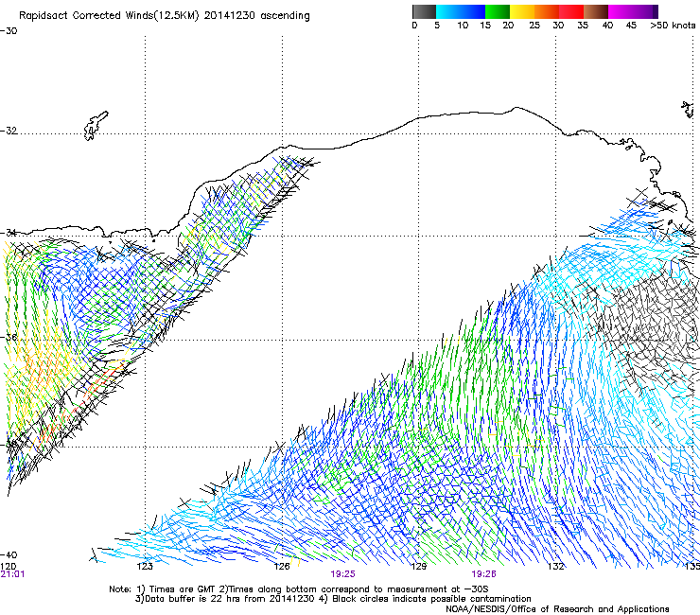700x615 pixels.
Task: Click latitude label '-30' on left axis
Action: [9, 31]
